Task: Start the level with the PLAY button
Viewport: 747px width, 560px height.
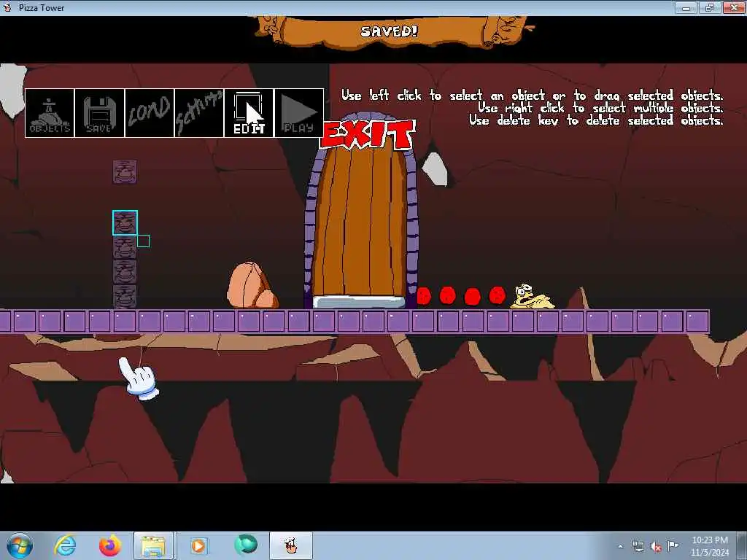Action: pos(298,113)
